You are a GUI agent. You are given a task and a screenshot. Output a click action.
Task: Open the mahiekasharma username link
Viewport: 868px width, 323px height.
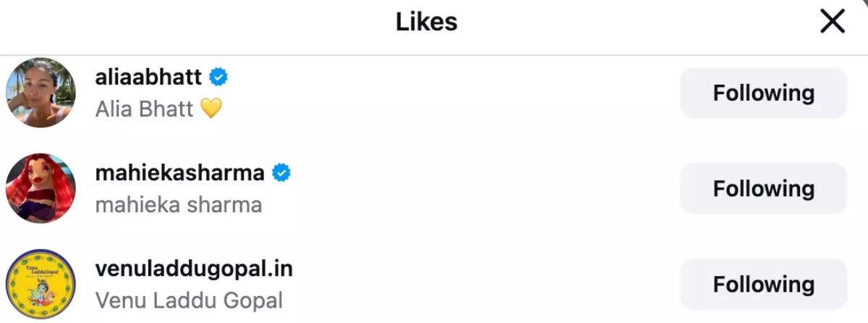click(179, 173)
